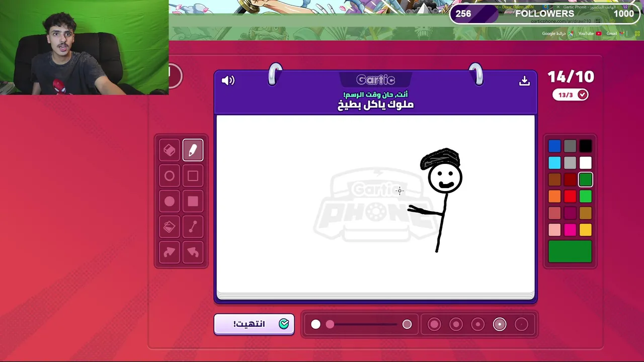Image resolution: width=644 pixels, height=362 pixels.
Task: Open the Google Maps bookmark
Action: [557, 34]
